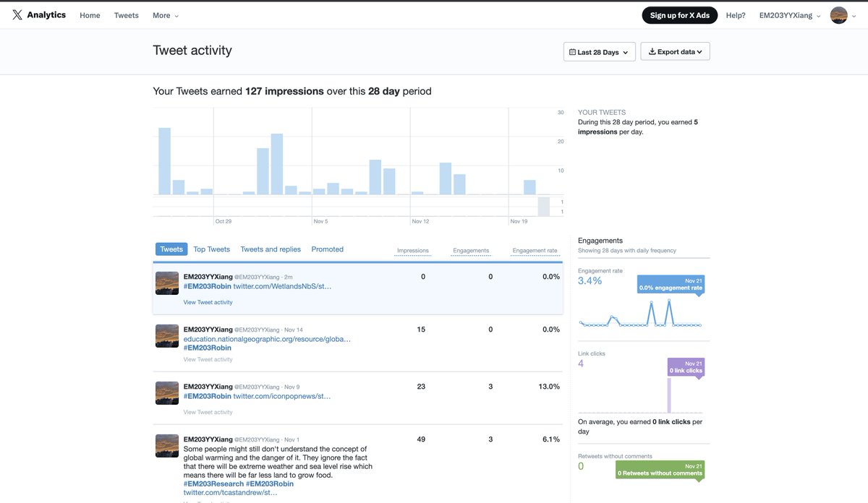Image resolution: width=868 pixels, height=503 pixels.
Task: Click the Analytics title text
Action: point(46,15)
